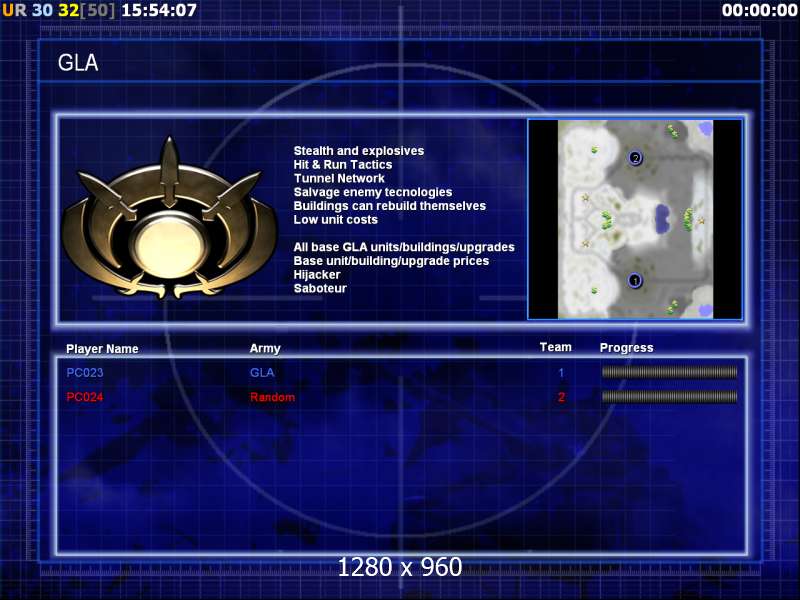The height and width of the screenshot is (600, 800).
Task: Click the GLA title heading
Action: point(78,64)
